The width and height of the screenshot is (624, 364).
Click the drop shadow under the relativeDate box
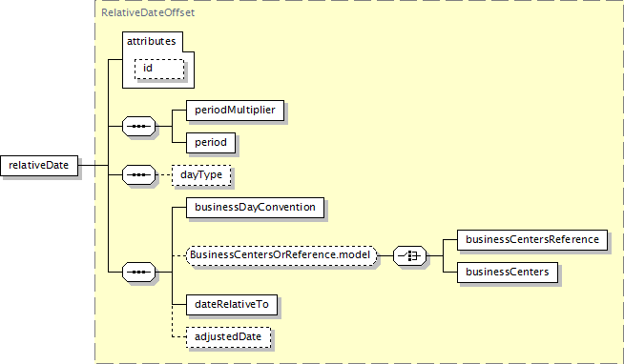42,177
